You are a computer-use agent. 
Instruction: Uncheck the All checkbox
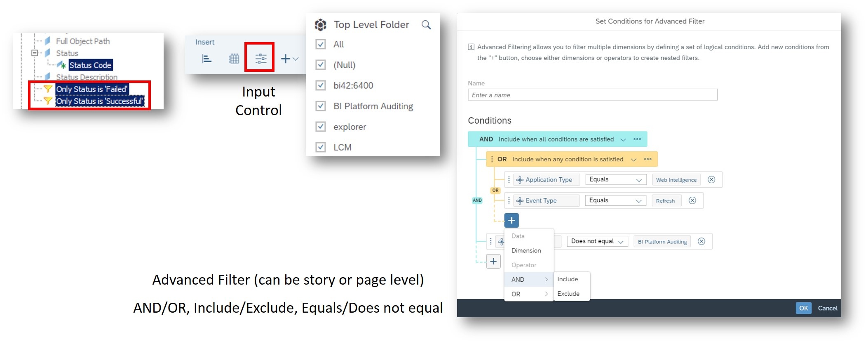(x=320, y=44)
